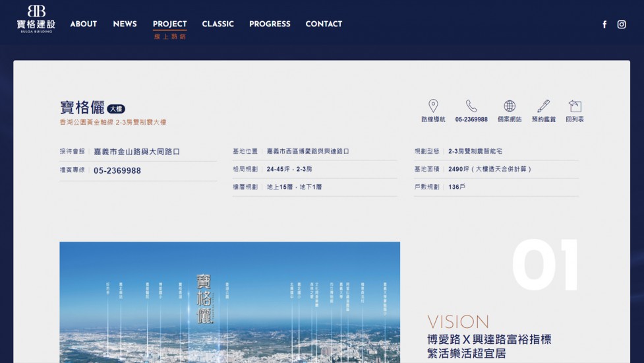
Task: Click the 禮賓專線 number 05-2369988
Action: pos(117,170)
